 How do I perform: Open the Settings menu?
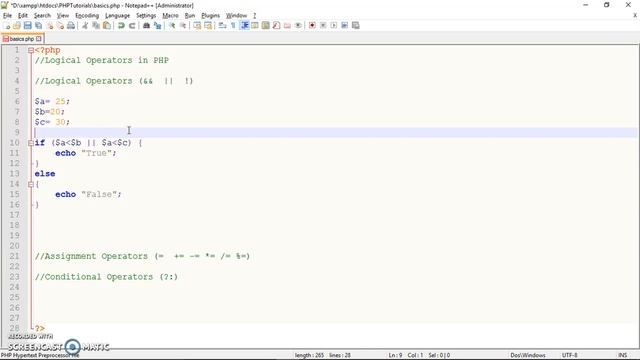tap(146, 16)
